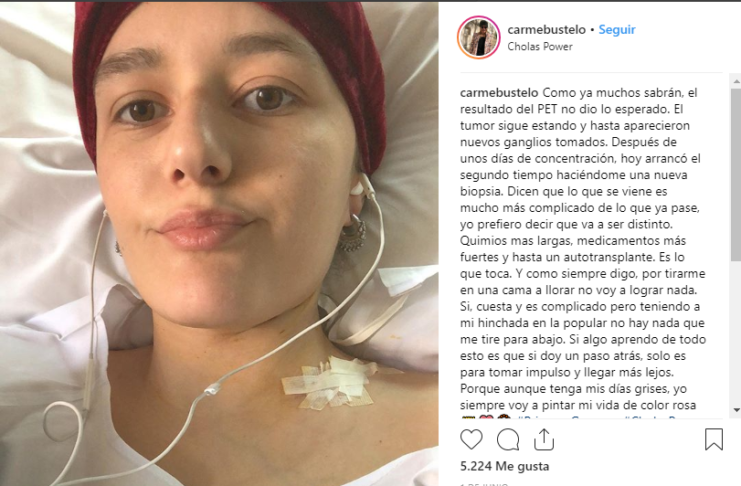This screenshot has width=741, height=486.
Task: Click the word 'biopsia' in the caption text
Action: tap(481, 191)
